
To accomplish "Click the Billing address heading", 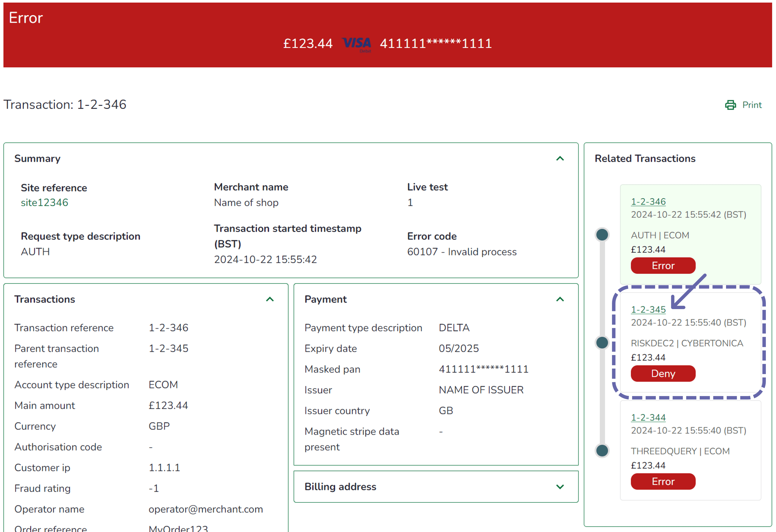I will point(340,487).
